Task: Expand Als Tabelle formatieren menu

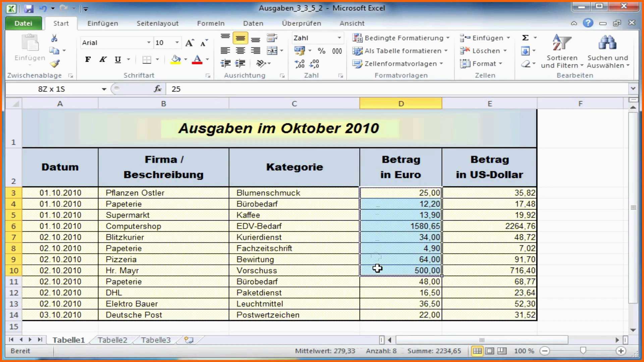Action: click(400, 51)
